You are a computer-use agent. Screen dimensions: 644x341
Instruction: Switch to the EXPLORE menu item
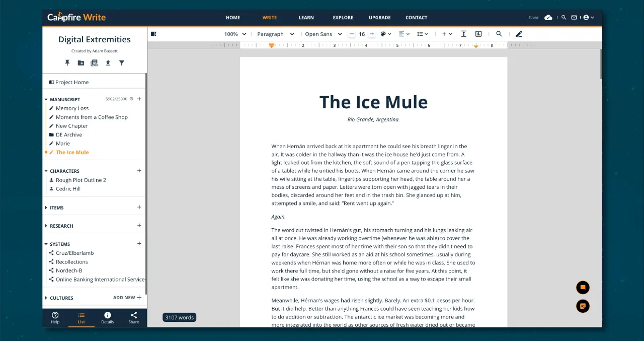[343, 17]
